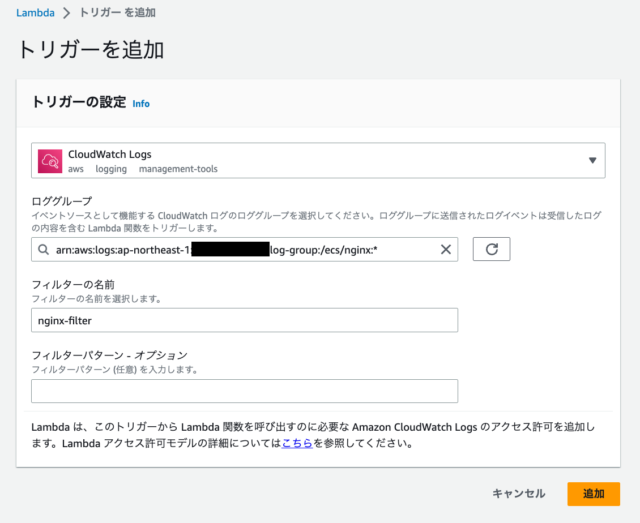Click the フィルターの名前 label
640x523 pixels.
73,285
